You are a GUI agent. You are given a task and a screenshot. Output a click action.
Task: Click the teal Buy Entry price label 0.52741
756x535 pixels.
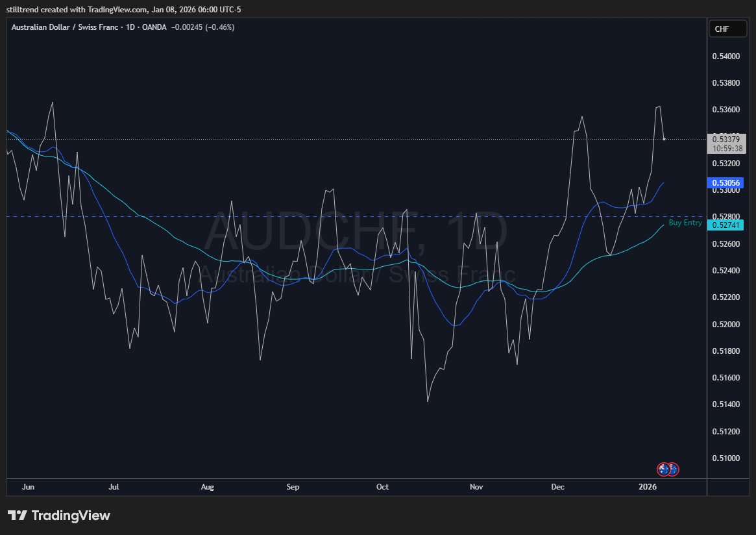[726, 225]
